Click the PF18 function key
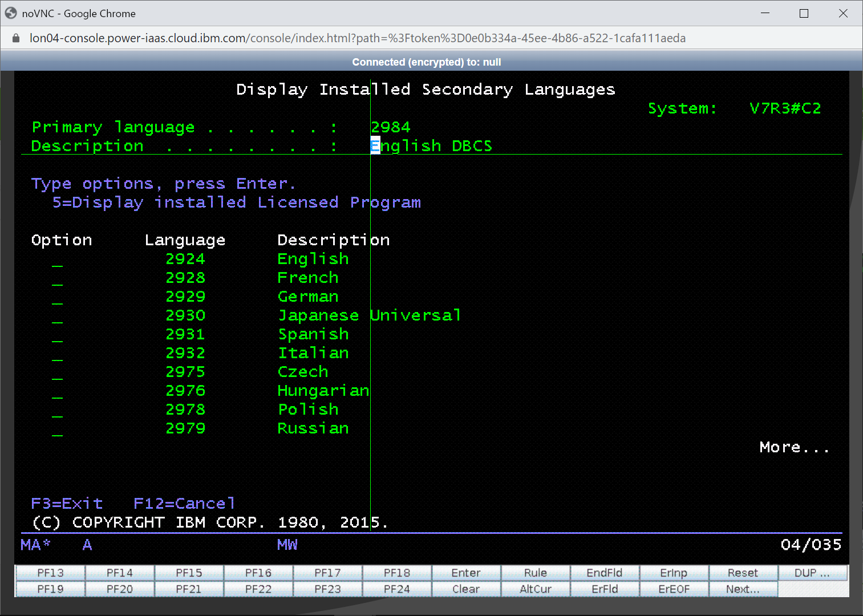863x616 pixels. (x=397, y=573)
